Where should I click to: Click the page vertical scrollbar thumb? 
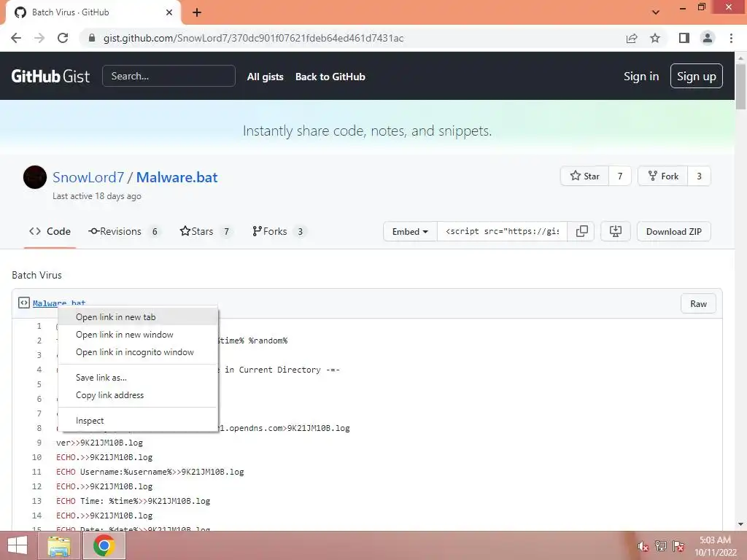[x=740, y=86]
